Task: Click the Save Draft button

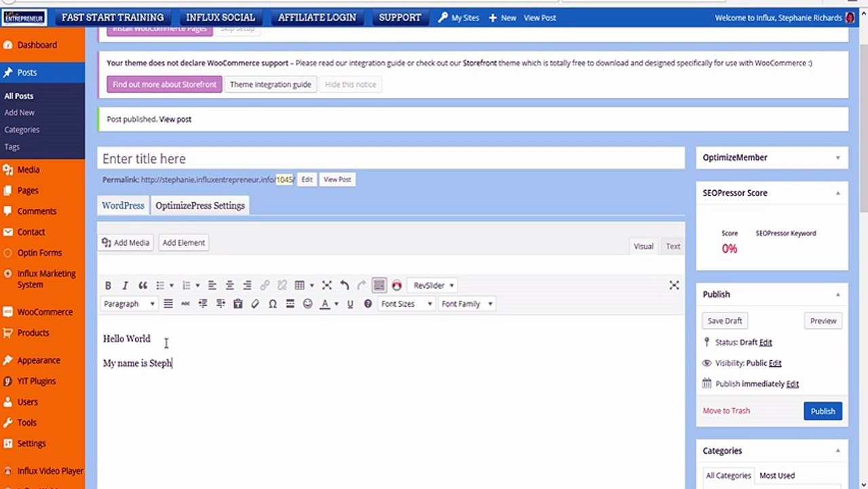Action: (x=725, y=321)
